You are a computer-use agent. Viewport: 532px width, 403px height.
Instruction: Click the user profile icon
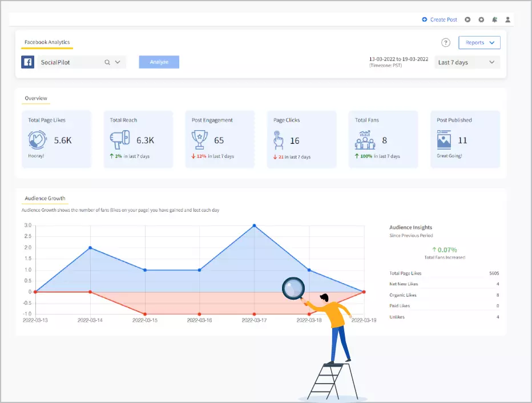[x=507, y=19]
